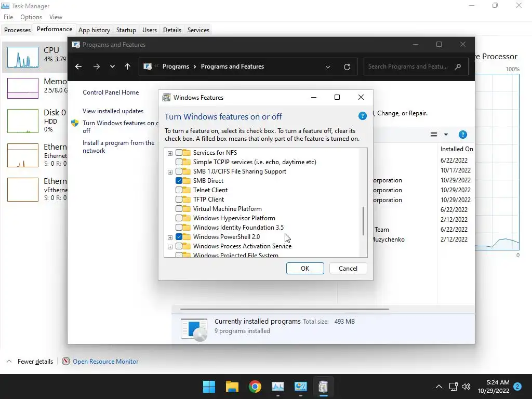Expand the Services for NFS node

pyautogui.click(x=170, y=153)
